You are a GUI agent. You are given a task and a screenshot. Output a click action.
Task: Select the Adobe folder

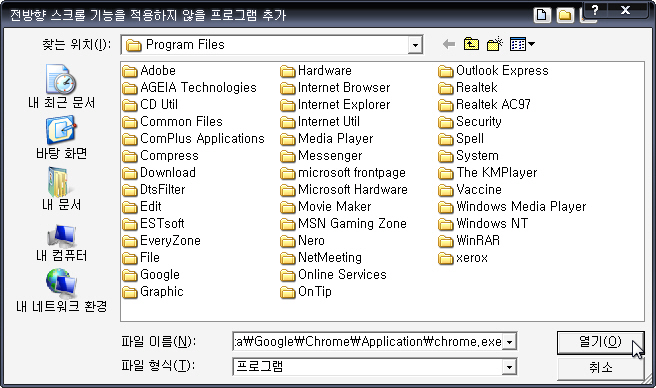click(149, 71)
